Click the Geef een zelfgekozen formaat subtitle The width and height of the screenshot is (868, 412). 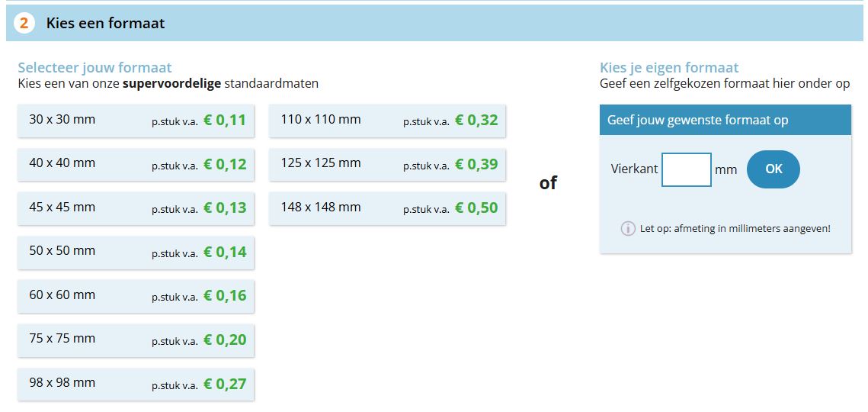(x=725, y=84)
